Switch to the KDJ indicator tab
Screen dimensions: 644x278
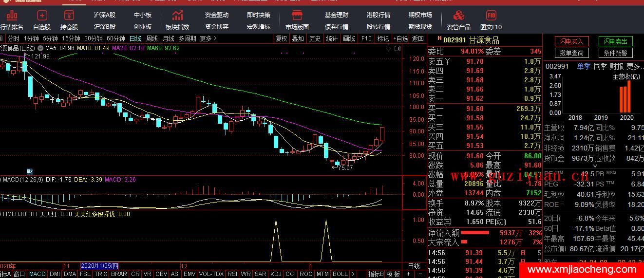[276, 274]
